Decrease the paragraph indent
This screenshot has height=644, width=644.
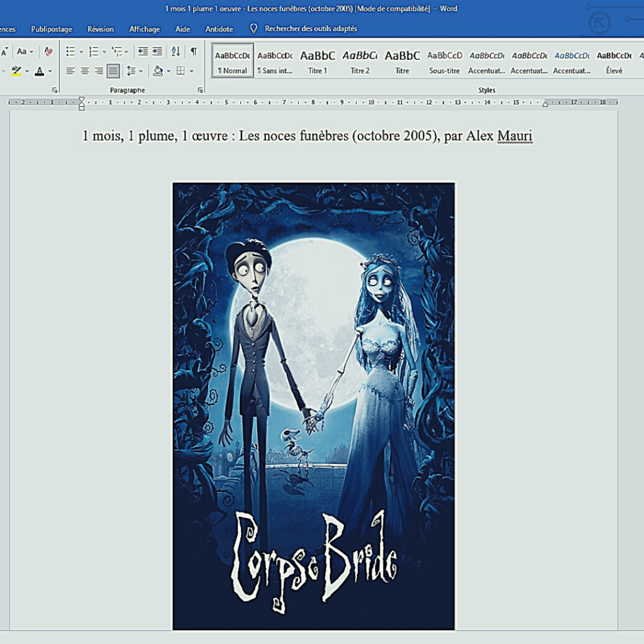pos(143,52)
